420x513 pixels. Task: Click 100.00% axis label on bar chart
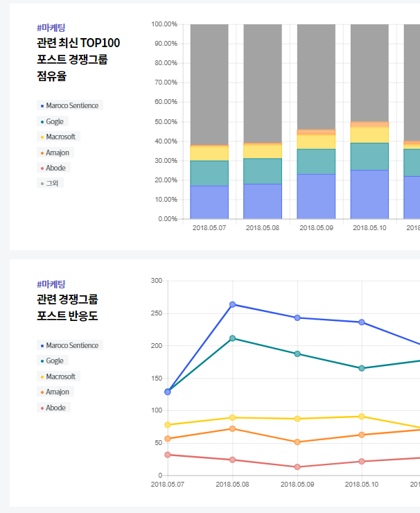[x=164, y=24]
